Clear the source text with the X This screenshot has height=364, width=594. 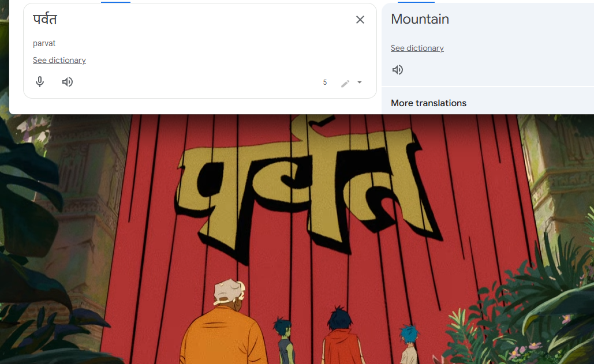(360, 20)
